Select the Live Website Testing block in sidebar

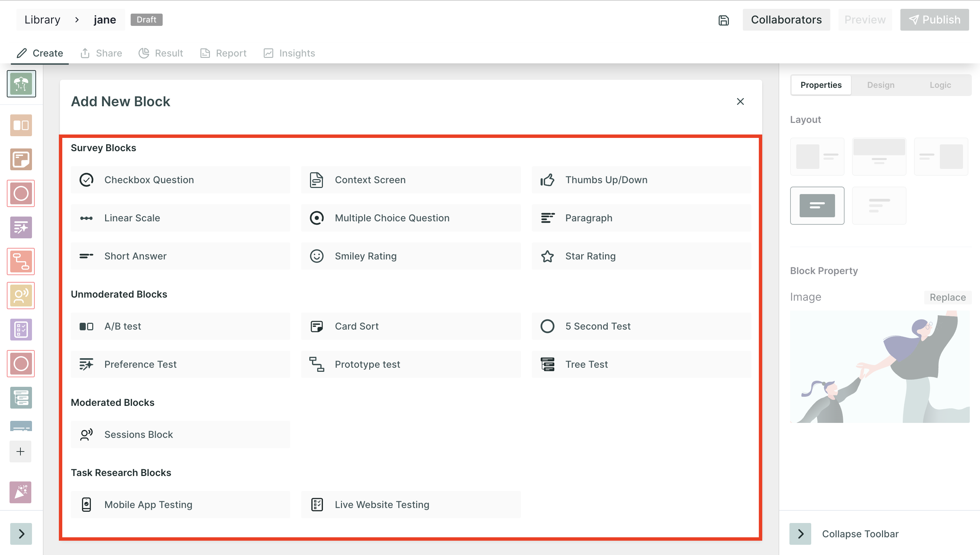pyautogui.click(x=21, y=330)
